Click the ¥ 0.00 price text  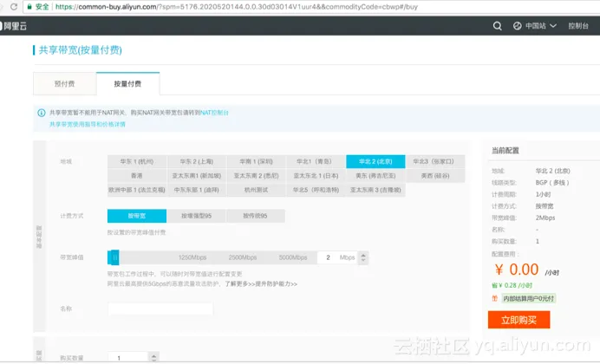click(x=517, y=270)
